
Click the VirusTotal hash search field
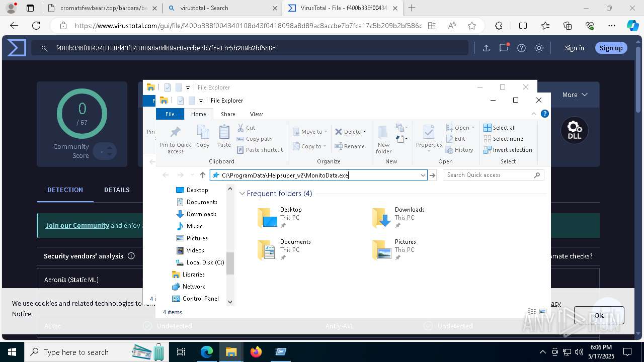pos(250,48)
